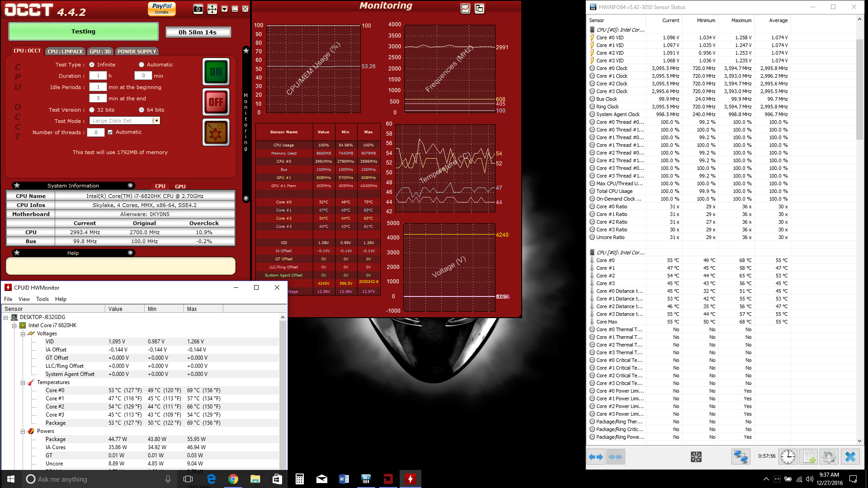Click the star icon on System Information bar
868x488 pixels.
click(x=17, y=186)
